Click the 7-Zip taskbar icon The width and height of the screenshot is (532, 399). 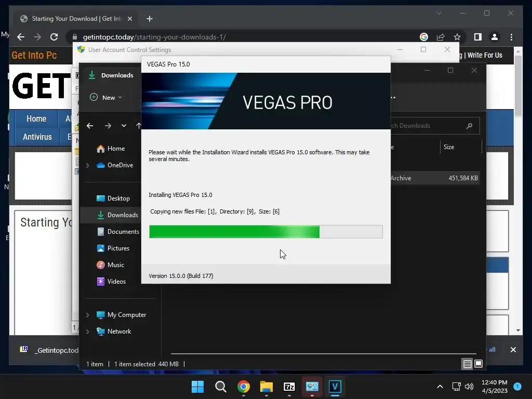289,387
